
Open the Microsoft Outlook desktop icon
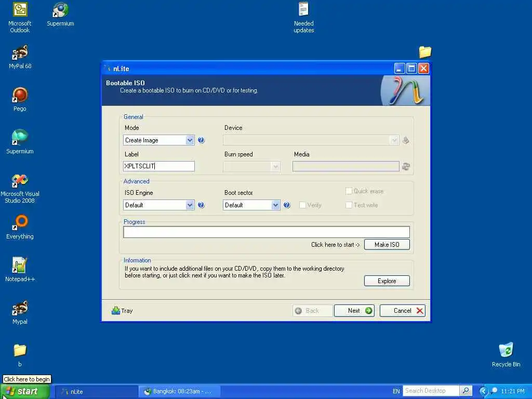[x=20, y=17]
